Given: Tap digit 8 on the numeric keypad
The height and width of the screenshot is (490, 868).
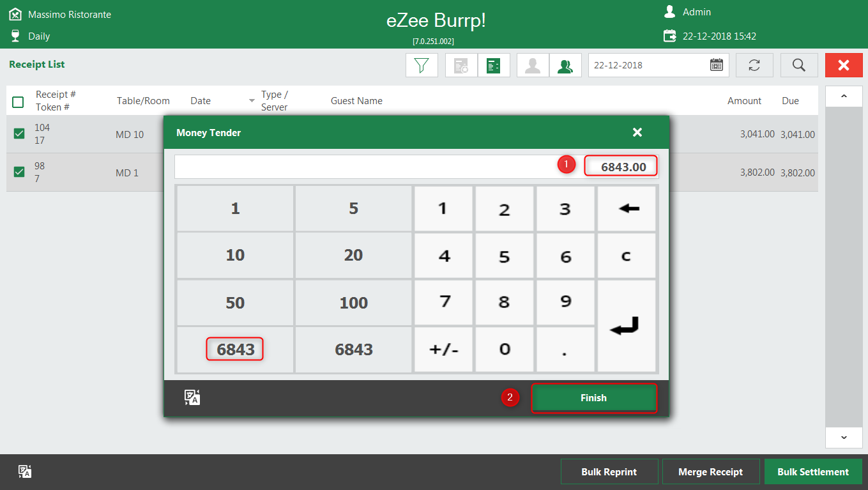Looking at the screenshot, I should (504, 302).
